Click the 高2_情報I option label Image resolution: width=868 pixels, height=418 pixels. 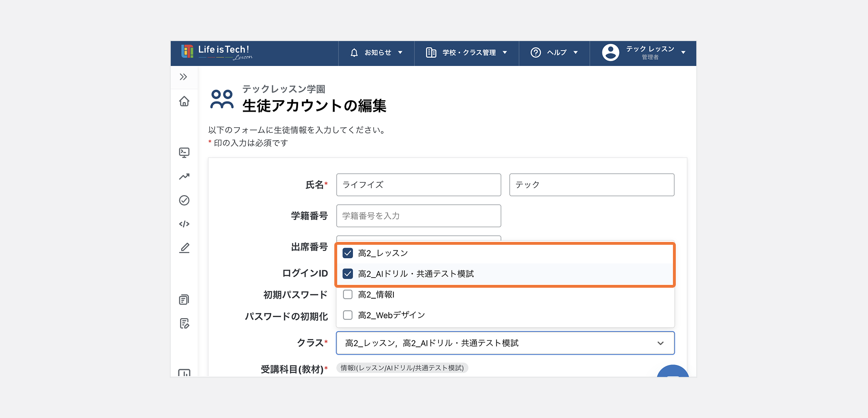pos(376,294)
